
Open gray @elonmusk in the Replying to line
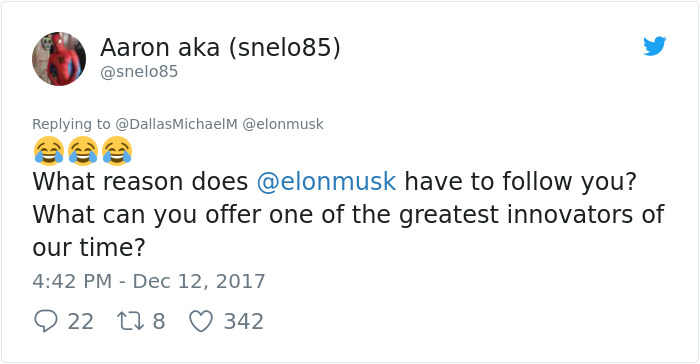point(283,124)
